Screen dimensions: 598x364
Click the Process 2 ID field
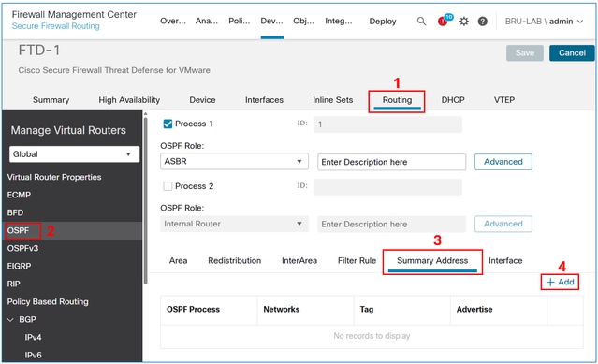pos(387,187)
